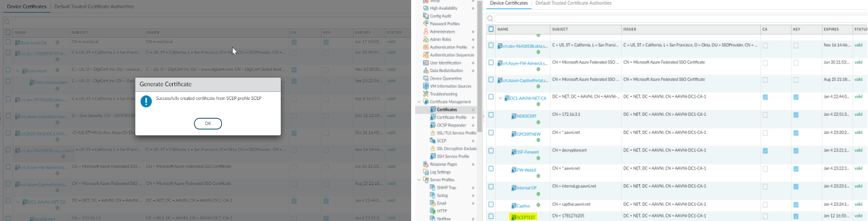
Task: Select the 'CN = captive.aavni.net' subject cell
Action: [x=571, y=204]
